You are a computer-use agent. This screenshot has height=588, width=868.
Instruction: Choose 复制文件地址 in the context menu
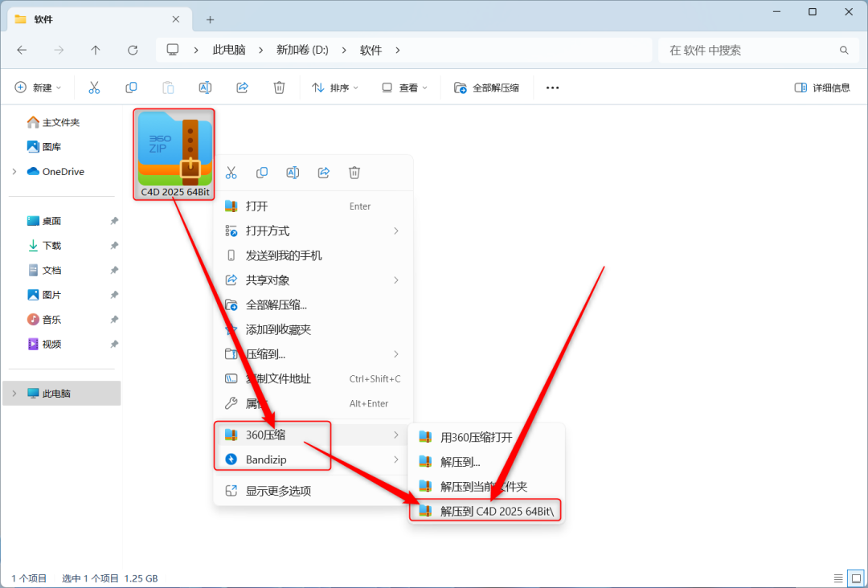(x=313, y=379)
